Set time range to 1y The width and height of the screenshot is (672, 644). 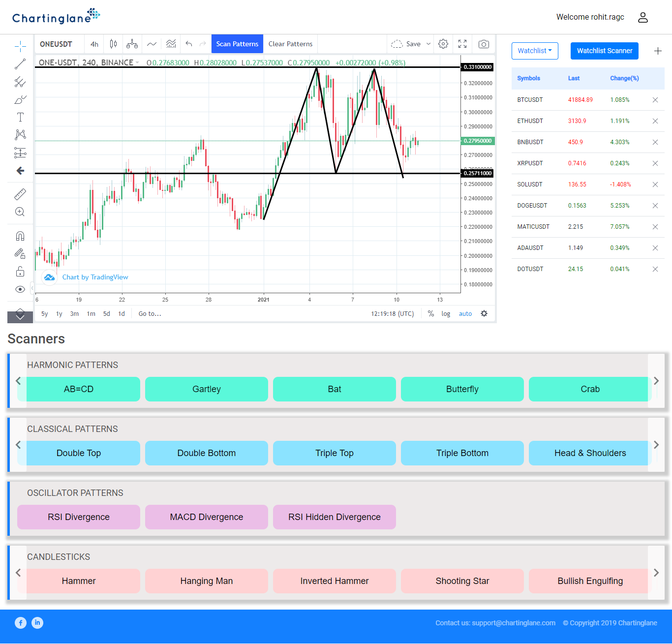pos(59,313)
